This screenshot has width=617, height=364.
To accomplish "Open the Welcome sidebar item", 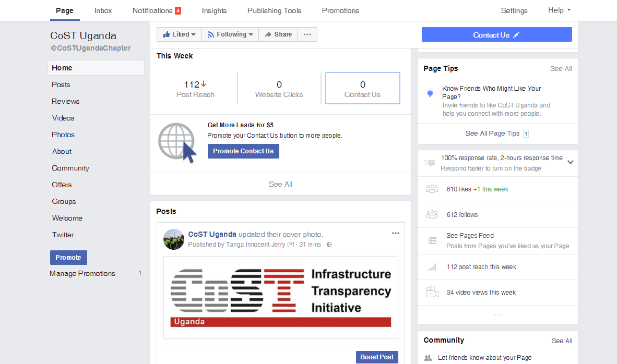I will 67,218.
